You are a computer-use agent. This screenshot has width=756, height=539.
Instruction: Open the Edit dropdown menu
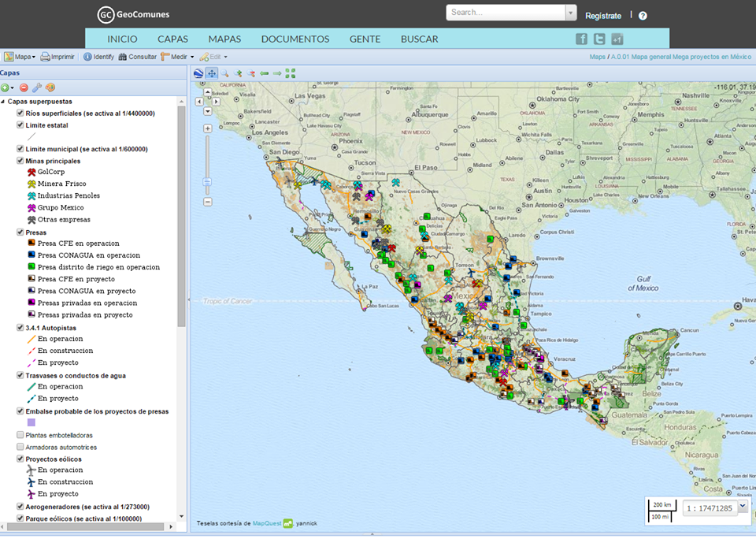(213, 57)
